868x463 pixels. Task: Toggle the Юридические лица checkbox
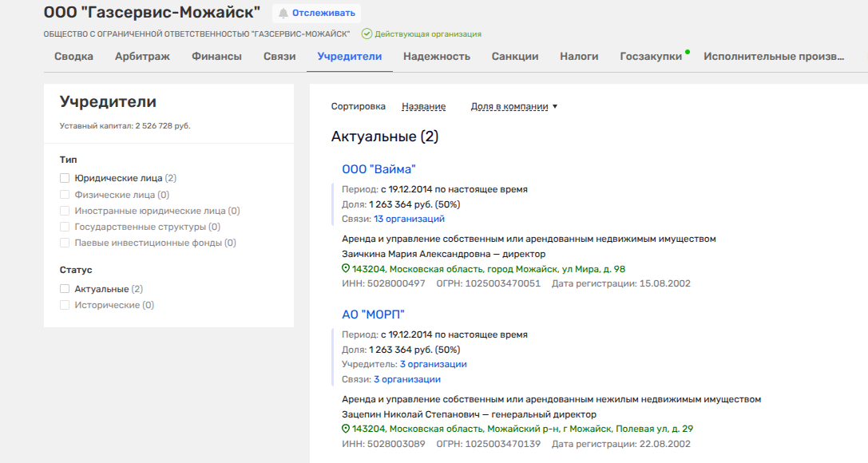click(x=65, y=178)
